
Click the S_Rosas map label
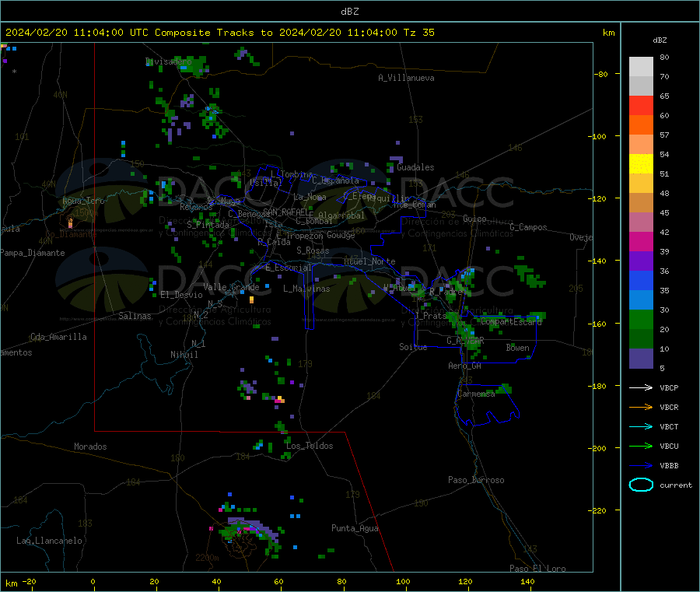313,250
